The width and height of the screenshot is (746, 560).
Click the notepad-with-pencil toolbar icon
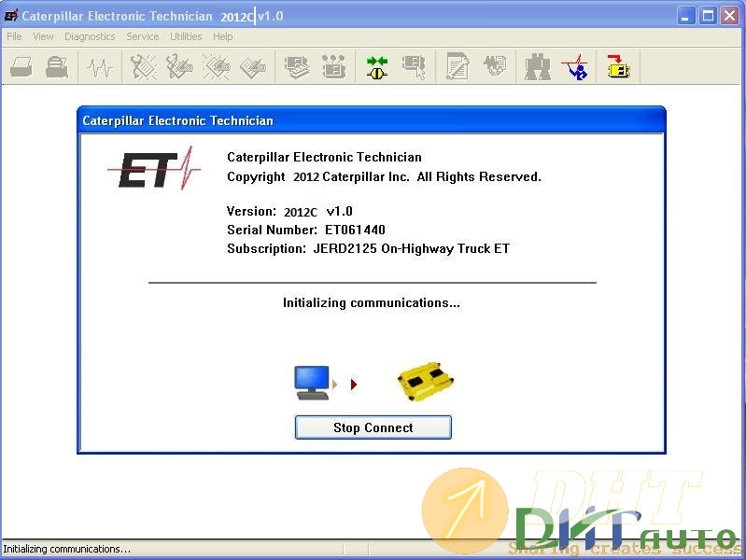457,67
